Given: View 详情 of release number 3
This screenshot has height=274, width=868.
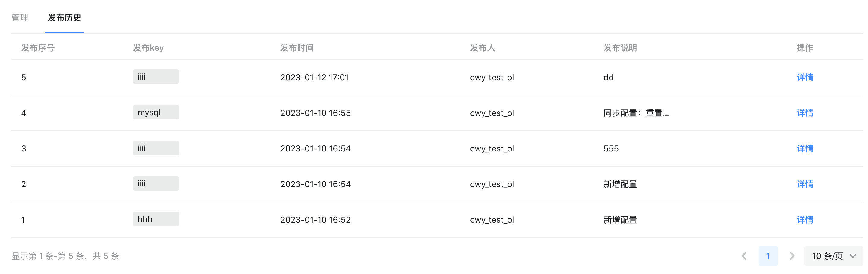Looking at the screenshot, I should (x=805, y=148).
